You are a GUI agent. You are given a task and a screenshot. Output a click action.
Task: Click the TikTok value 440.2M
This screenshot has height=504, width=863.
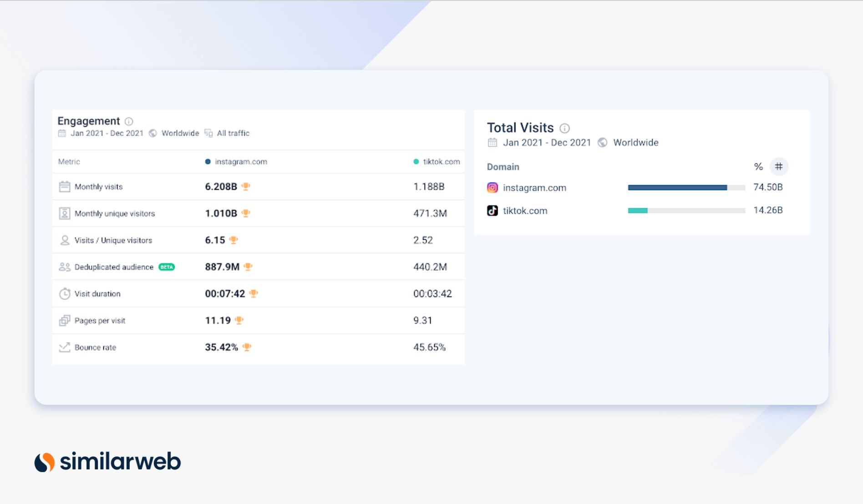click(x=430, y=267)
